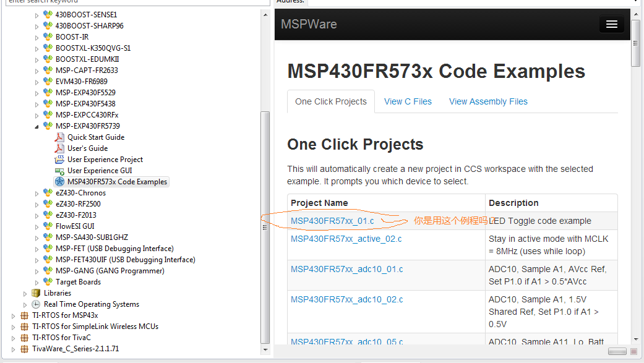Switch to the View C Files tab
644x363 pixels.
(x=408, y=101)
